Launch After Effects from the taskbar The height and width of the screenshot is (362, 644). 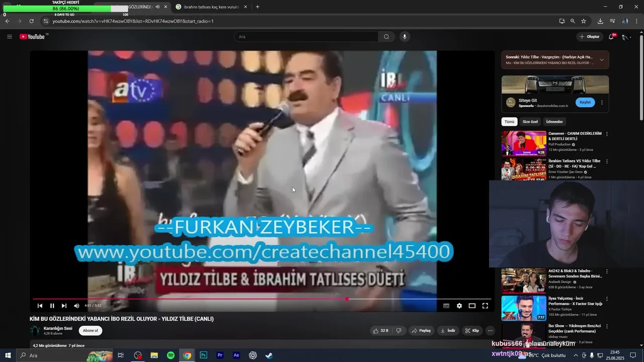pyautogui.click(x=236, y=355)
